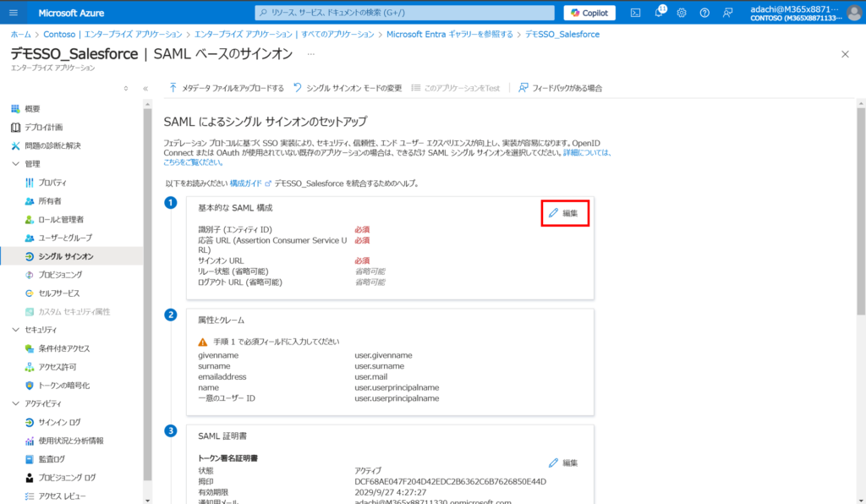Click the デモSSO_Salesforce breadcrumb
The height and width of the screenshot is (504, 866).
tap(562, 34)
